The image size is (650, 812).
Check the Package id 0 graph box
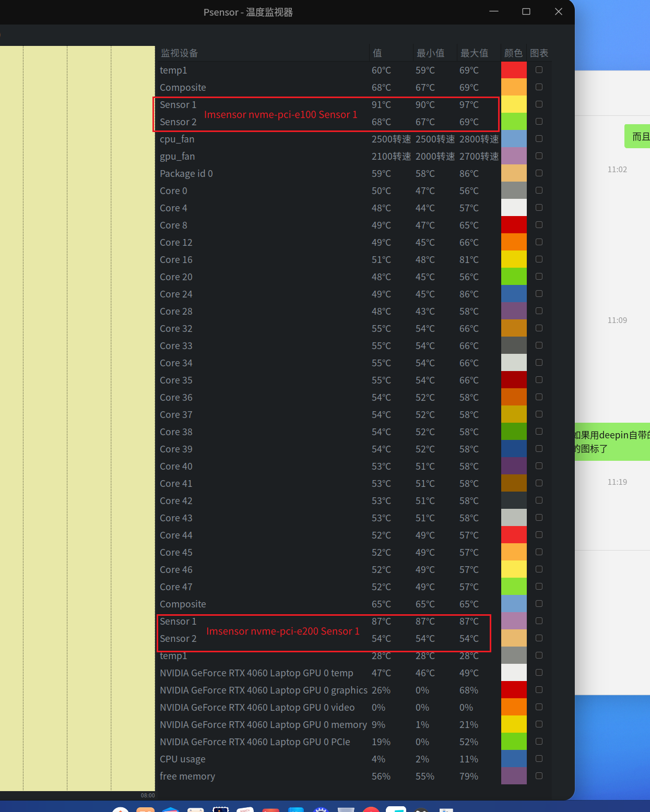[539, 173]
